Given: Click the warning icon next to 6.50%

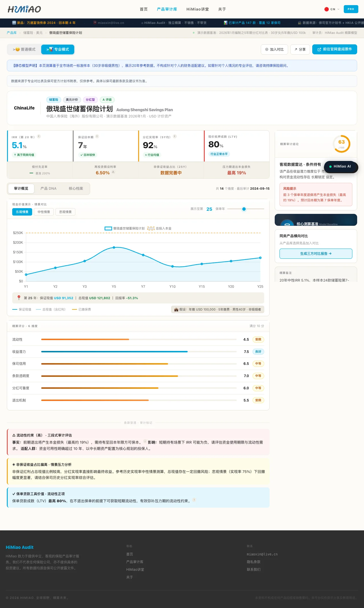Looking at the screenshot, I should [x=113, y=172].
